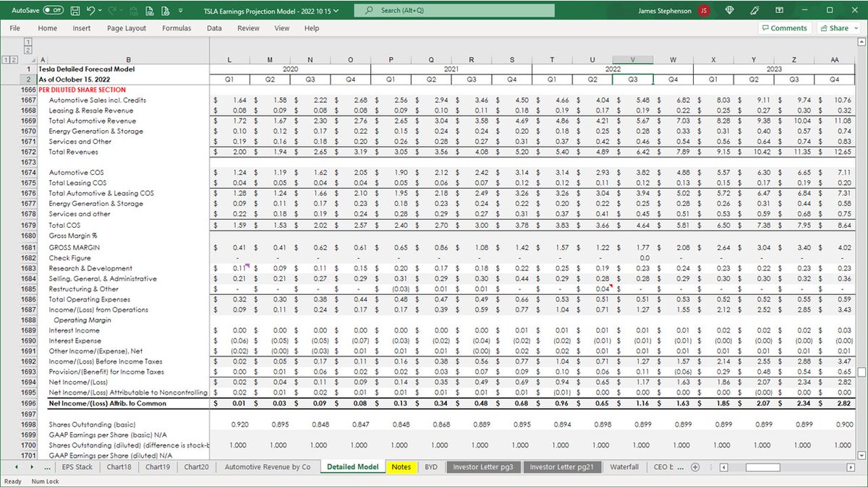Click the Save icon in title bar
Image resolution: width=868 pixels, height=488 pixels.
75,11
